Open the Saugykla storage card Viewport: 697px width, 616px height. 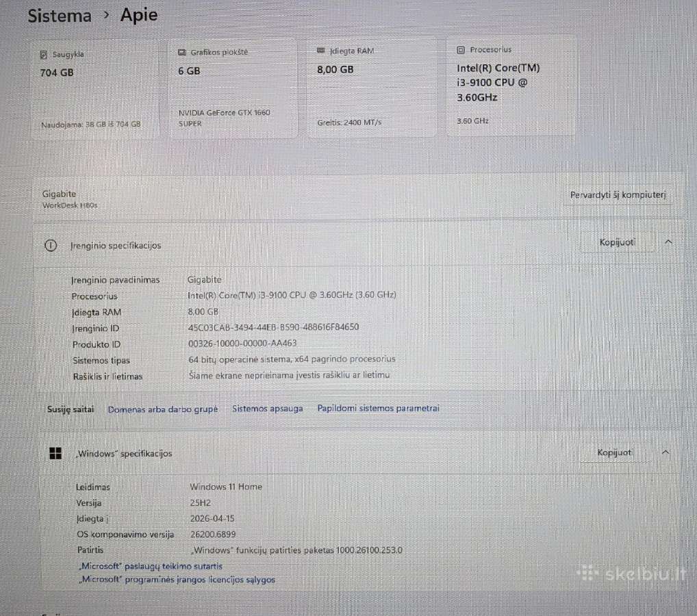[x=94, y=91]
